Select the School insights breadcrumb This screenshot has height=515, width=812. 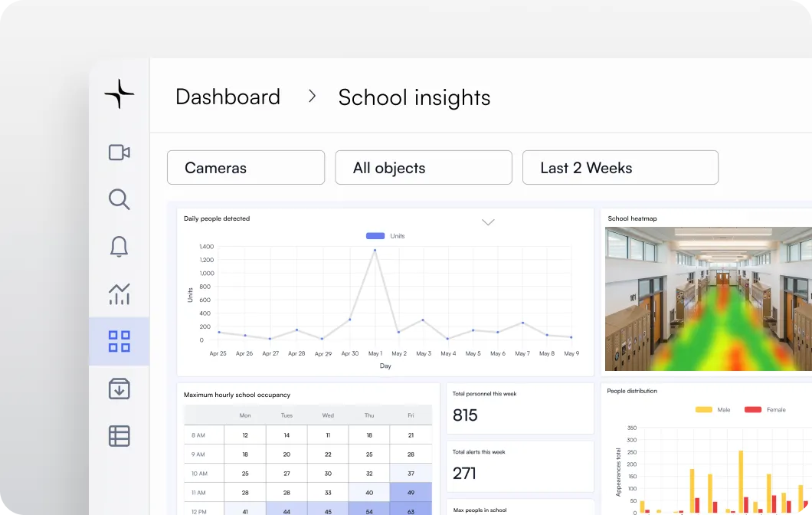click(x=414, y=97)
